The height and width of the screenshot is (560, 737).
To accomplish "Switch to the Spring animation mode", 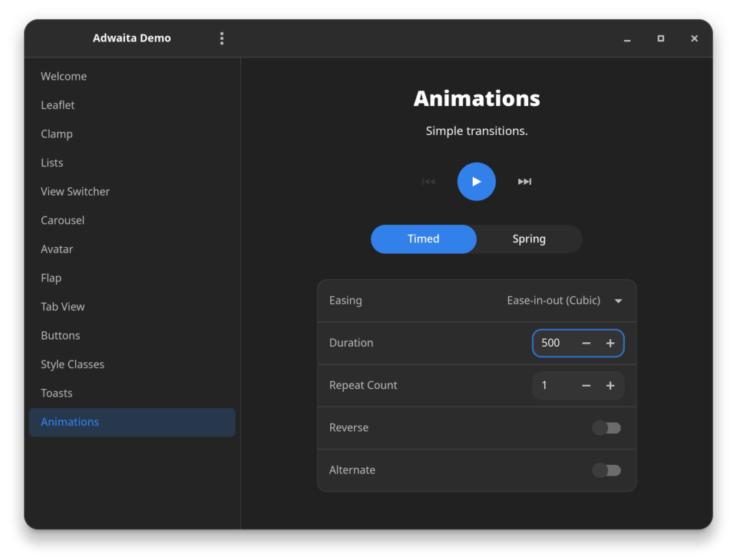I will coord(529,239).
